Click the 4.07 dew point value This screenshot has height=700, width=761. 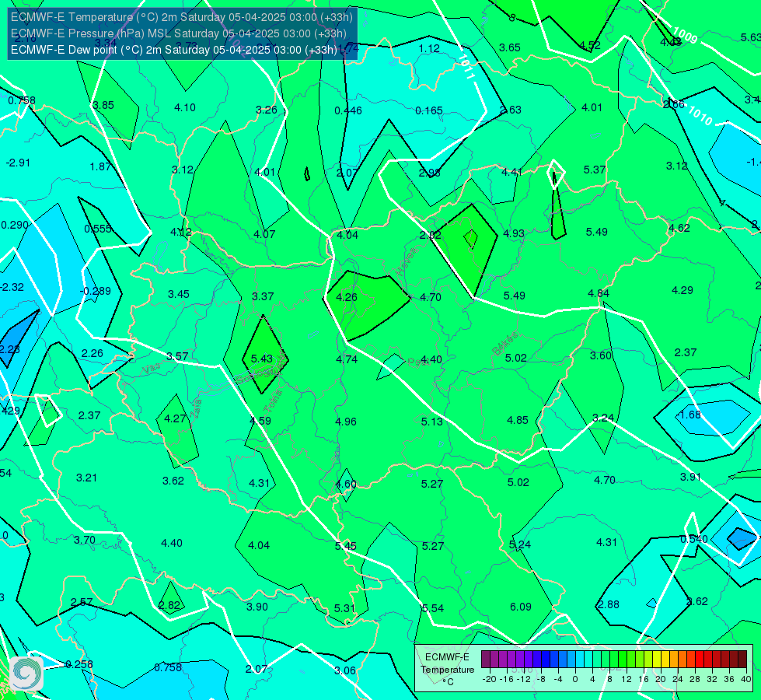tap(264, 235)
